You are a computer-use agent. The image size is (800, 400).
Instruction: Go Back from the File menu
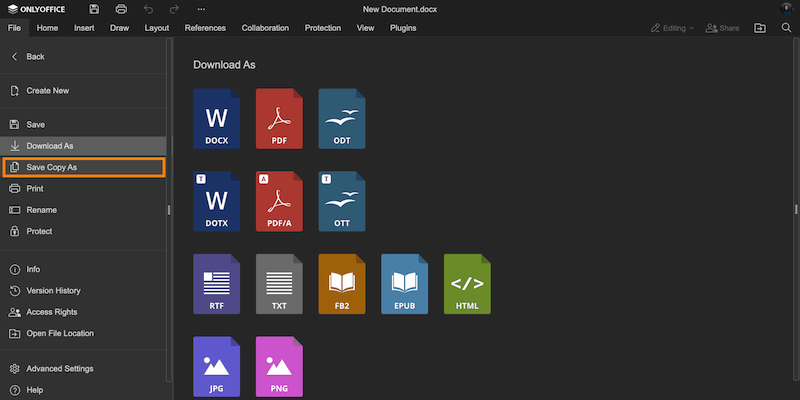coord(35,57)
